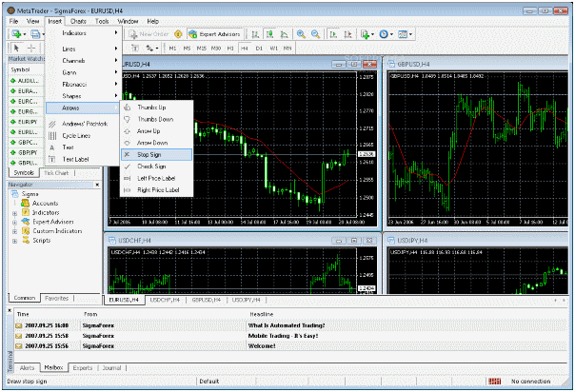Expand the Indicators tree node
Image resolution: width=575 pixels, height=392 pixels.
point(14,213)
